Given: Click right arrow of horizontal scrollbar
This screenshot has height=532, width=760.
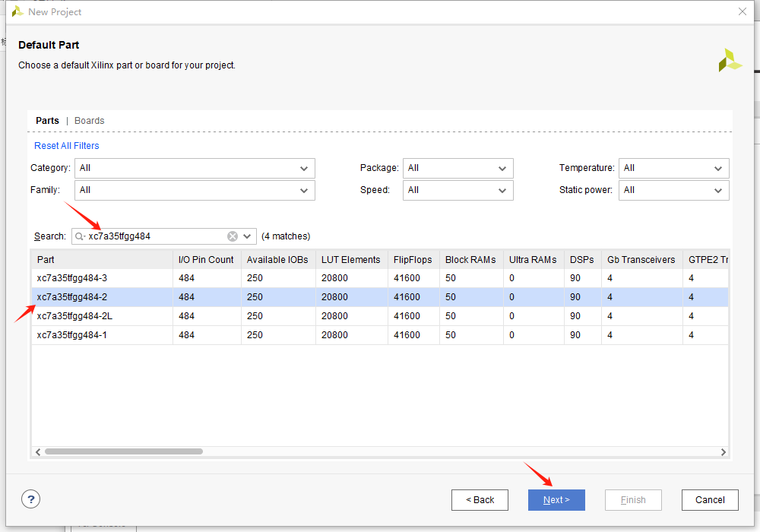Looking at the screenshot, I should point(724,452).
